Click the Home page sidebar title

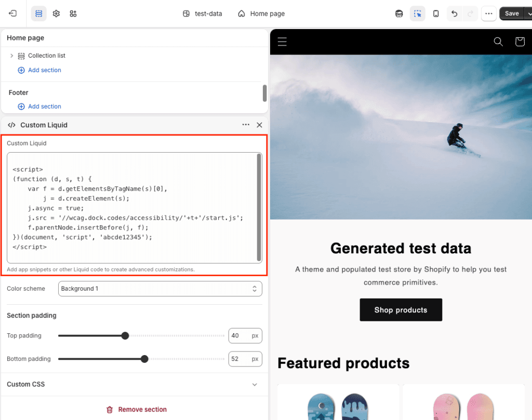click(x=25, y=38)
